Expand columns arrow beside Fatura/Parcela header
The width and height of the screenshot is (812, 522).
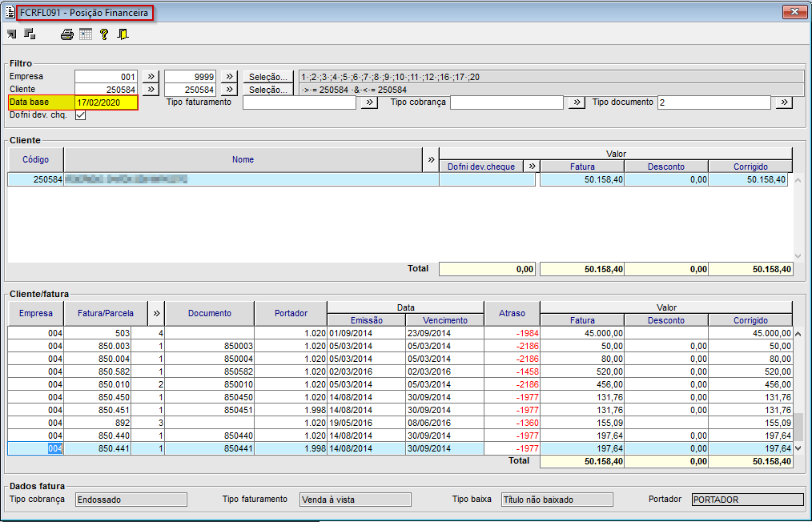click(x=157, y=314)
